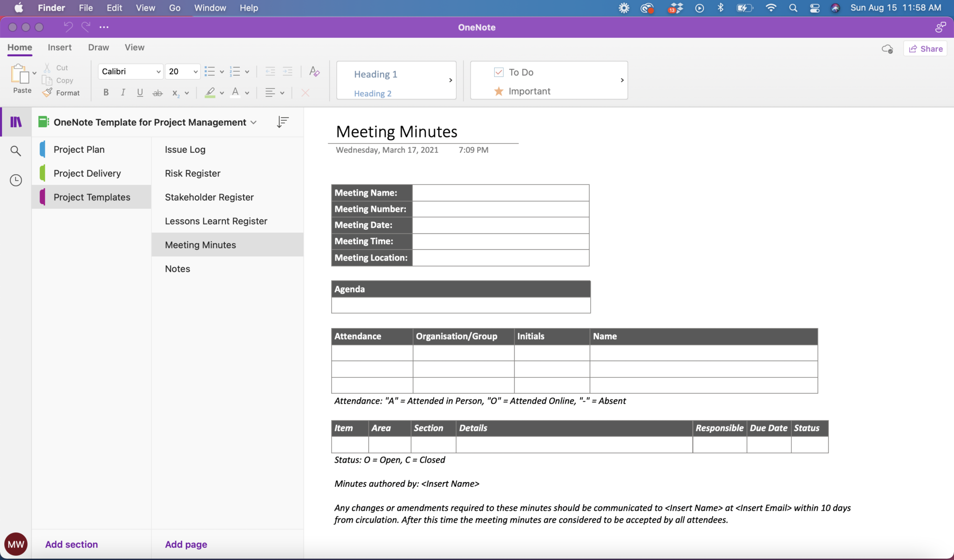
Task: Open Control Center in menu bar
Action: (x=815, y=8)
